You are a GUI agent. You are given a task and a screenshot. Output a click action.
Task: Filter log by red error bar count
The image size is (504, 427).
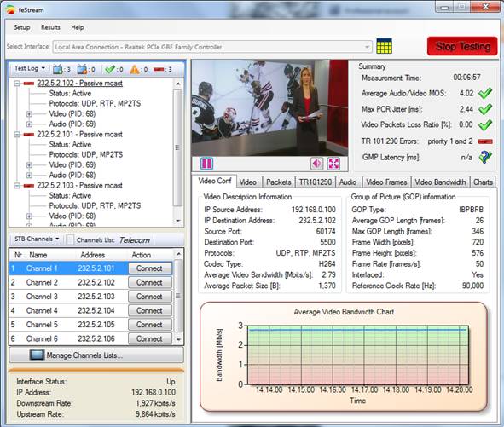[x=163, y=69]
